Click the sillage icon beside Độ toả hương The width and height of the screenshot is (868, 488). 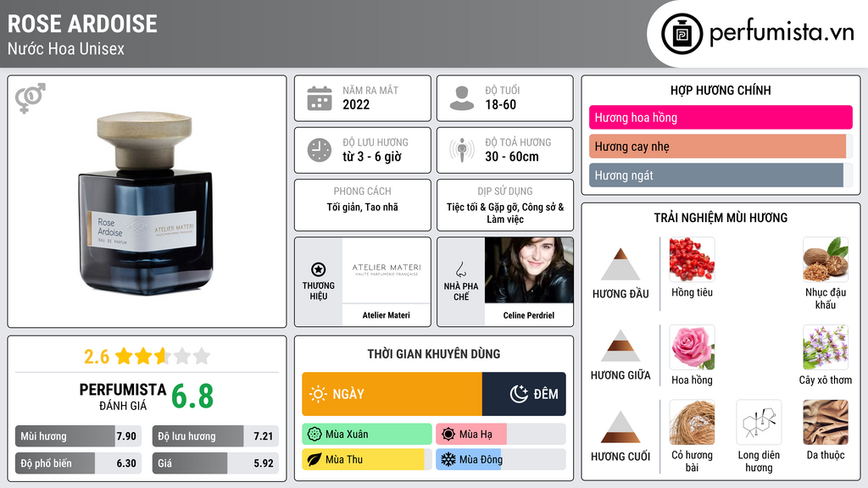[462, 150]
